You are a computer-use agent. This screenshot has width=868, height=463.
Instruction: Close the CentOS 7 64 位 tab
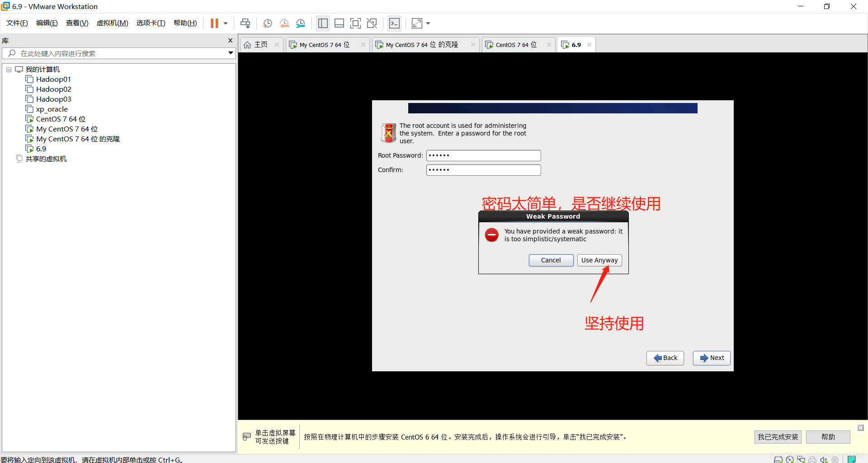[x=549, y=45]
